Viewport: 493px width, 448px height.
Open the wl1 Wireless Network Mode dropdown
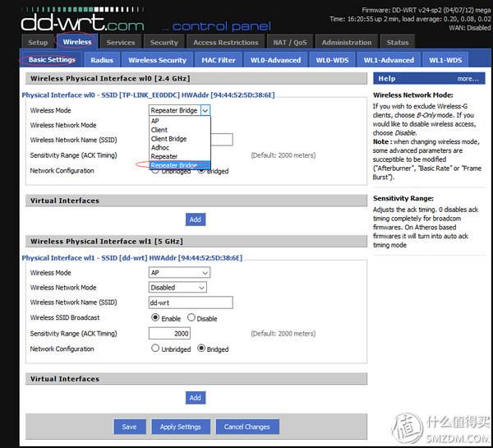(x=177, y=287)
